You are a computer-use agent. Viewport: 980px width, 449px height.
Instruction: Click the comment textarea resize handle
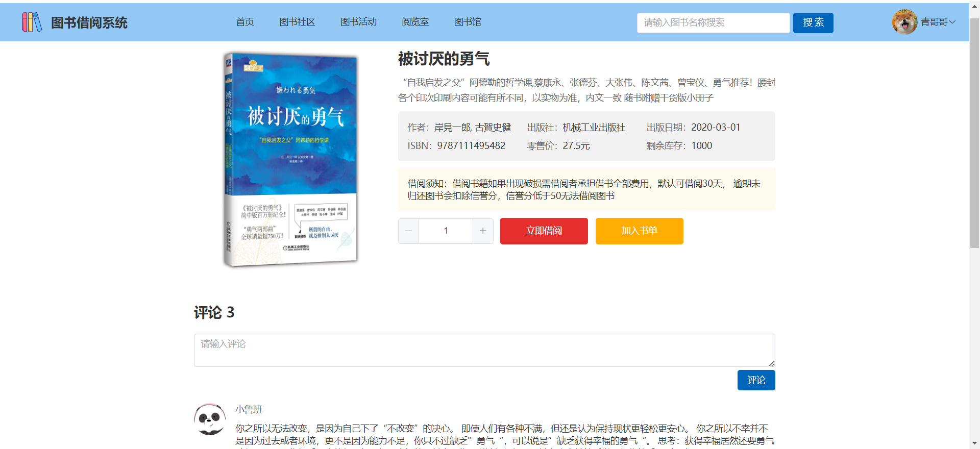[x=772, y=363]
